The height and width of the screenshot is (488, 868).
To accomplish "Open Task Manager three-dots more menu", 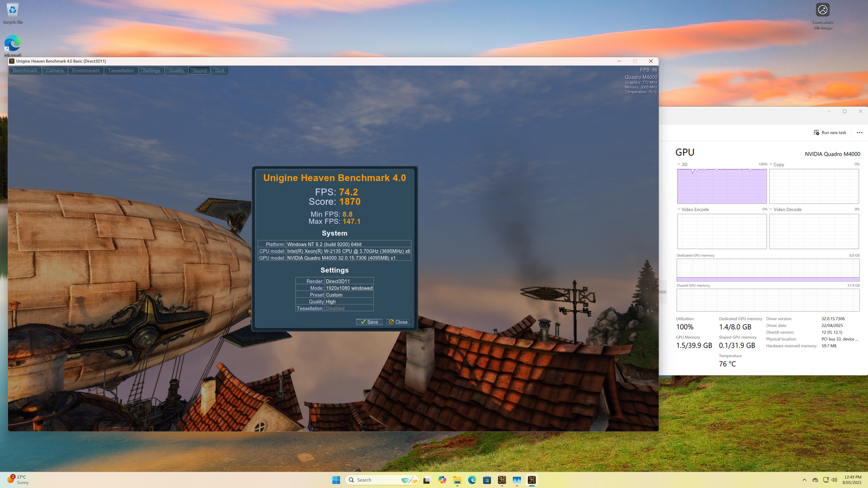I will (x=859, y=132).
